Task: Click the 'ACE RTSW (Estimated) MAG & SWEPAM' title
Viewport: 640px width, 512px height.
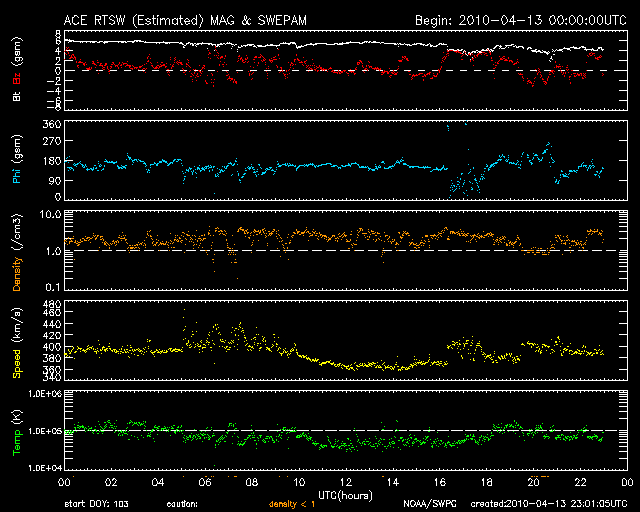Action: (185, 20)
